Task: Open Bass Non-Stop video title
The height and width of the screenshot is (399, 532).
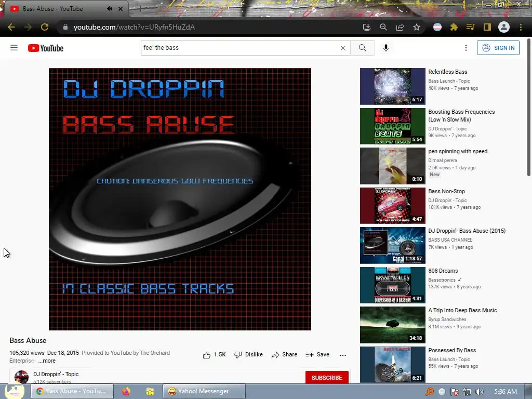Action: 446,191
